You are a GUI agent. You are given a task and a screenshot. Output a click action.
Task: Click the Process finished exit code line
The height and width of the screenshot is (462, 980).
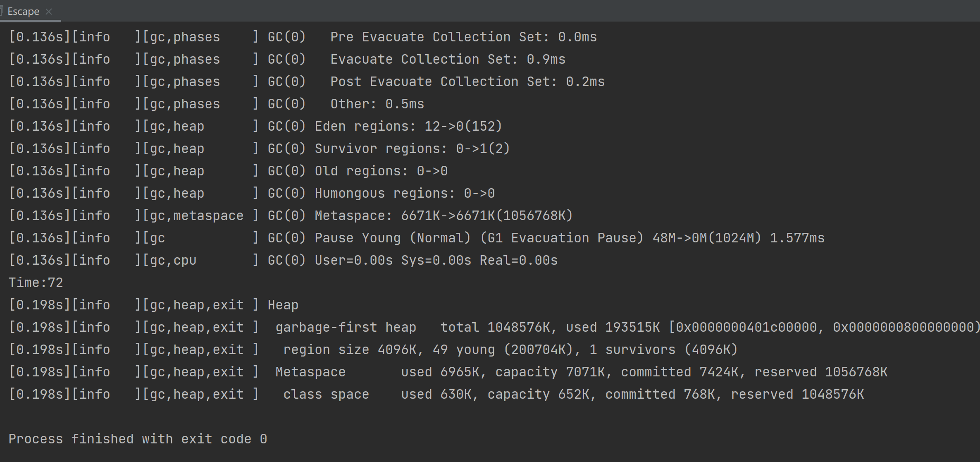138,439
